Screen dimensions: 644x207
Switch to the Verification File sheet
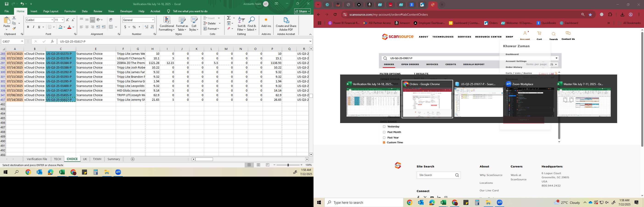coord(37,159)
